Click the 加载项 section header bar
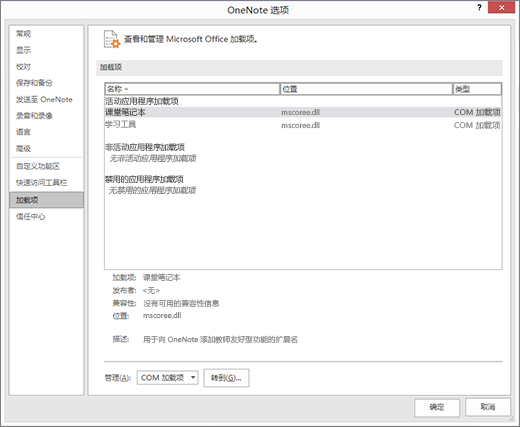Image resolution: width=520 pixels, height=427 pixels. [x=299, y=67]
